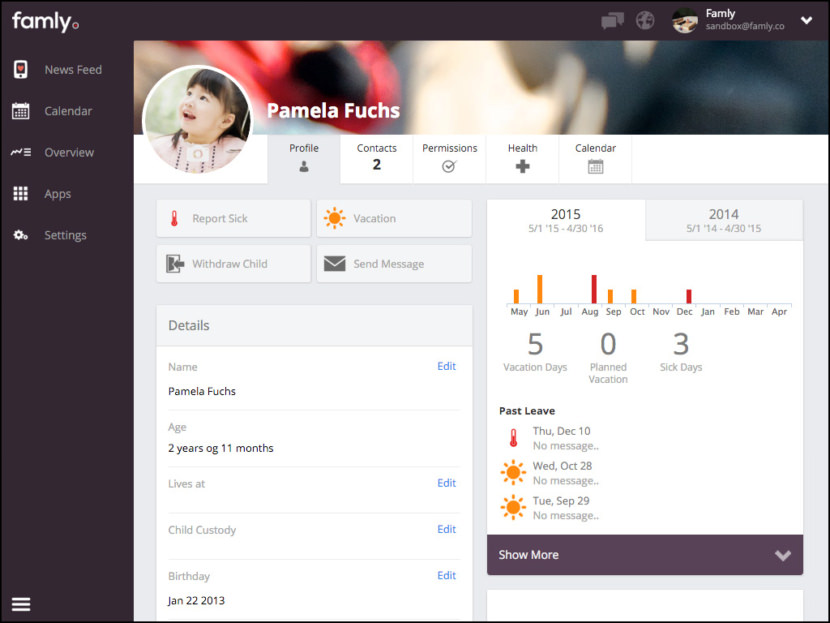This screenshot has width=830, height=623.
Task: Click the Report Sick button
Action: point(233,219)
